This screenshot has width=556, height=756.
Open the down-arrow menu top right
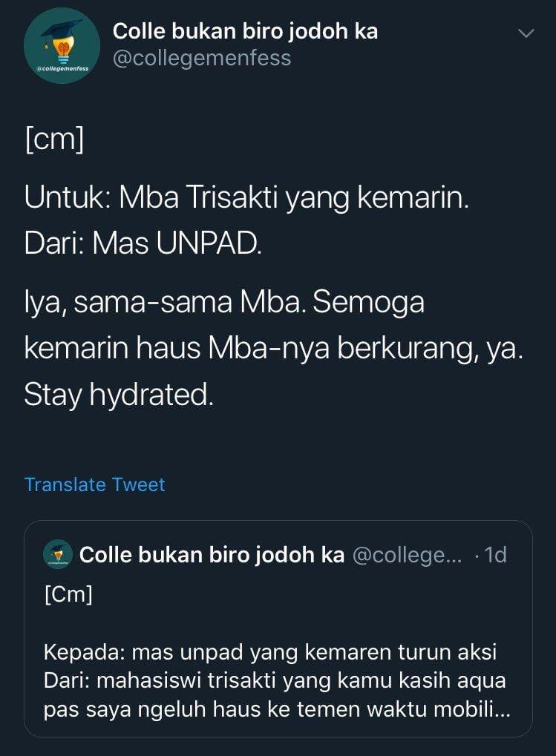click(526, 33)
